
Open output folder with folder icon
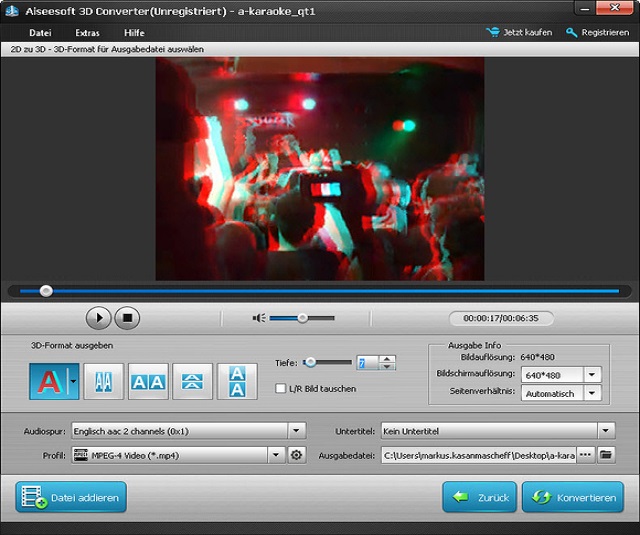click(x=605, y=455)
